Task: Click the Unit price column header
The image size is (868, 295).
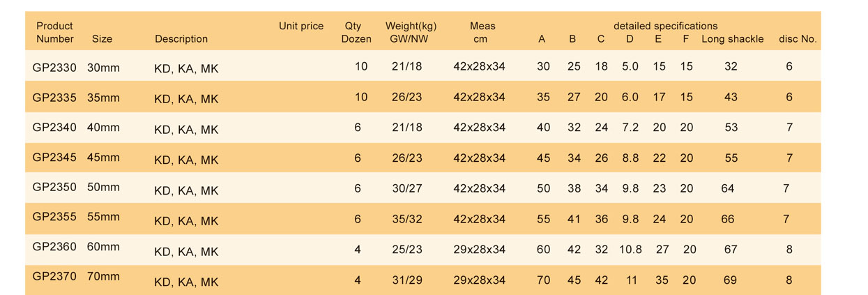Action: tap(301, 26)
